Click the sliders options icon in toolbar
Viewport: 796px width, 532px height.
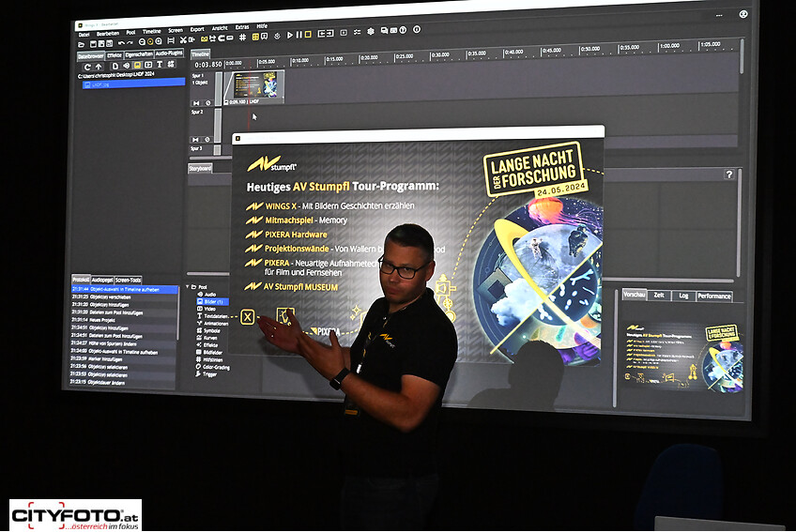(x=357, y=32)
